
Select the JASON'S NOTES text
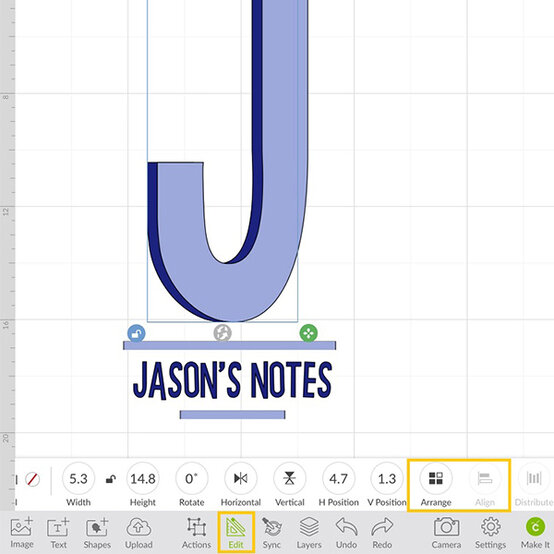coord(232,380)
